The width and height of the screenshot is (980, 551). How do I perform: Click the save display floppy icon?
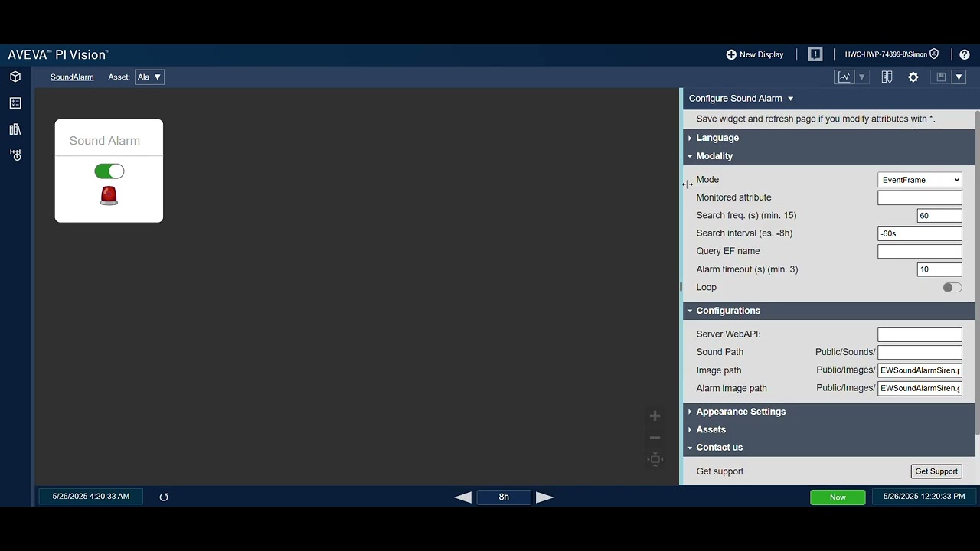click(941, 77)
